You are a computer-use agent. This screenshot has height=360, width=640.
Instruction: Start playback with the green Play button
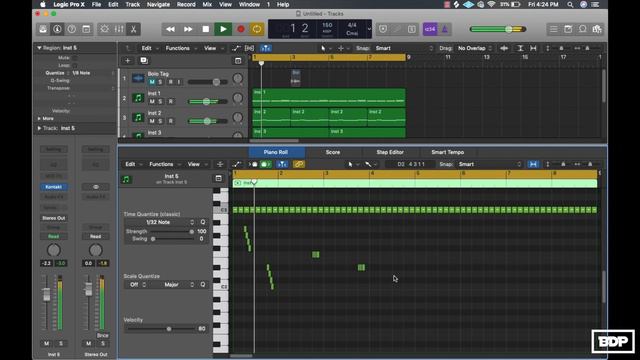[223, 29]
